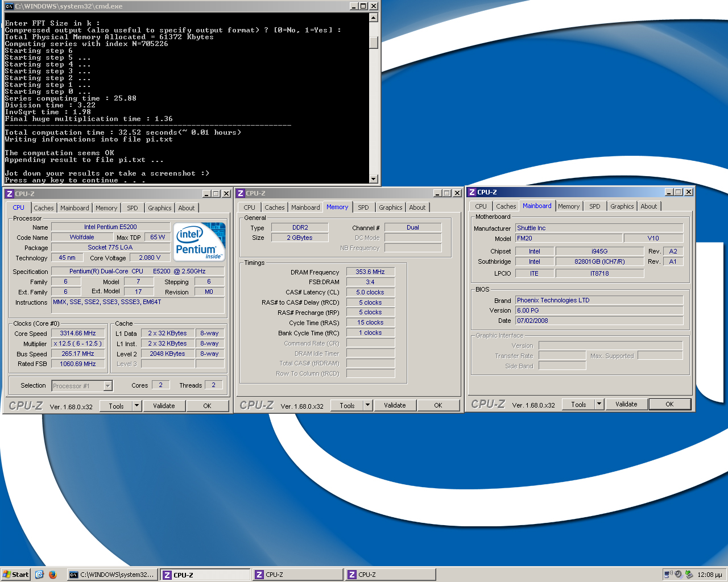The height and width of the screenshot is (582, 728).
Task: Open the Processor #1 selection combo box
Action: (x=82, y=386)
